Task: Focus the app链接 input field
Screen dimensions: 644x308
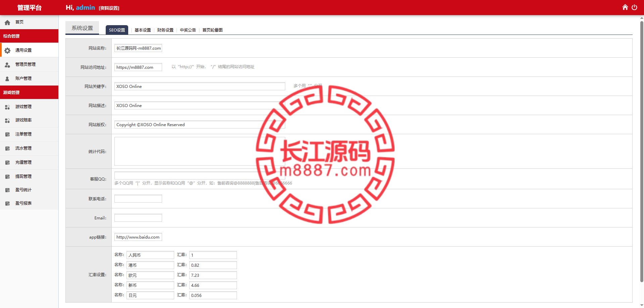Action: (138, 237)
